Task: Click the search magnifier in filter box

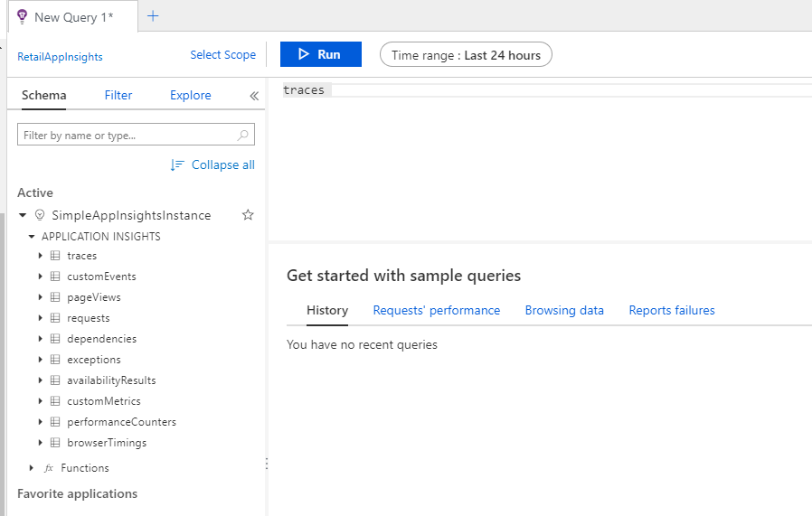Action: (243, 136)
